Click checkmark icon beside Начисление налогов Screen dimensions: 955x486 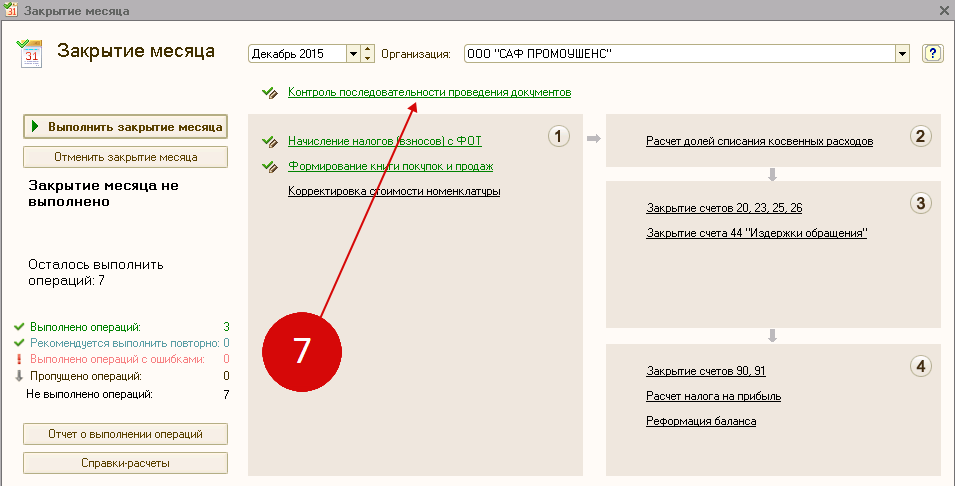click(269, 142)
